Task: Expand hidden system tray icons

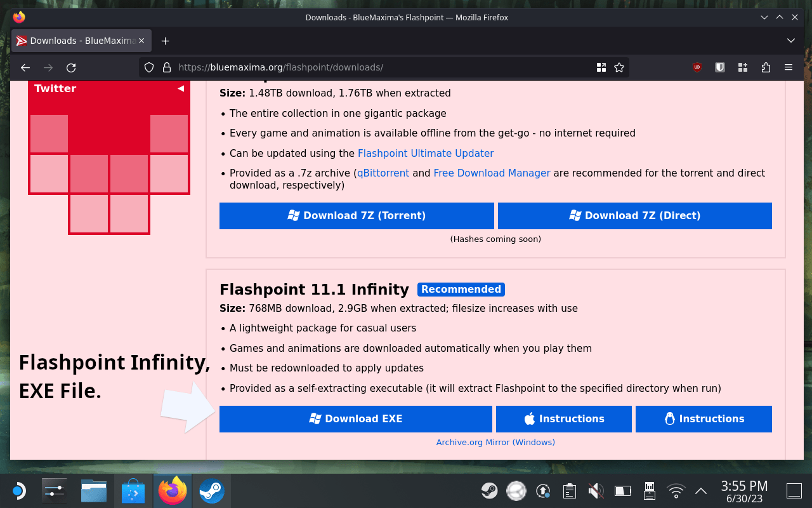Action: click(x=700, y=490)
